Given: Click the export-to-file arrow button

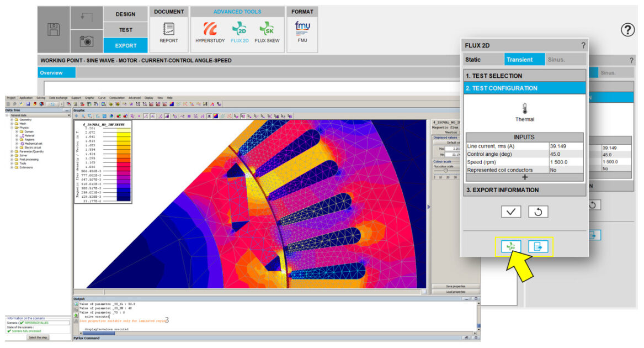Looking at the screenshot, I should click(538, 247).
